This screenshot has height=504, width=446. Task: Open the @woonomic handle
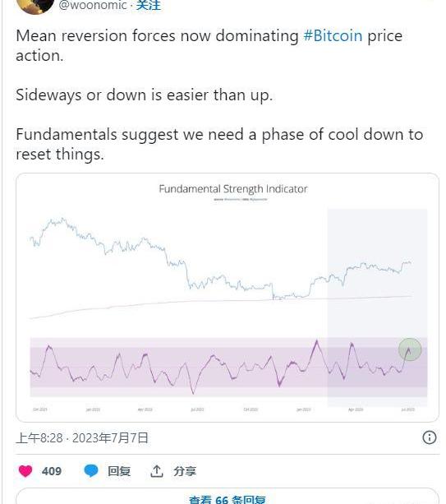pyautogui.click(x=93, y=5)
